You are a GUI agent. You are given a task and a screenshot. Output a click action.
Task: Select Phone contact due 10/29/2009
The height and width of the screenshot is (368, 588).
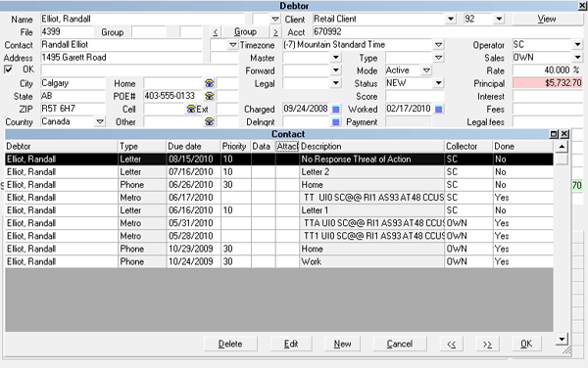coord(279,249)
